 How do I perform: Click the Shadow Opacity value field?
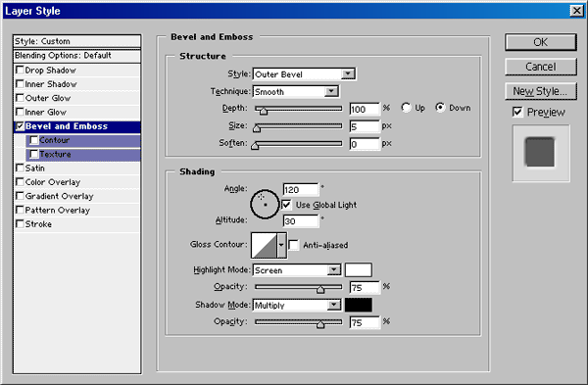(365, 322)
